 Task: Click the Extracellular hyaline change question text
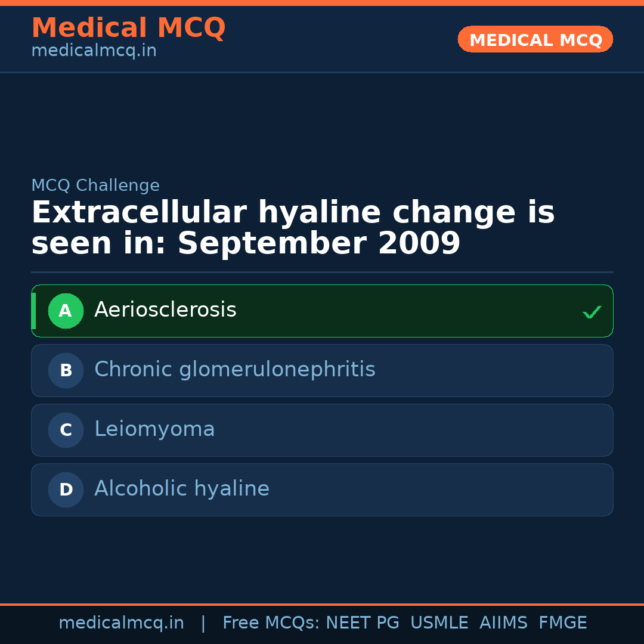tap(292, 228)
